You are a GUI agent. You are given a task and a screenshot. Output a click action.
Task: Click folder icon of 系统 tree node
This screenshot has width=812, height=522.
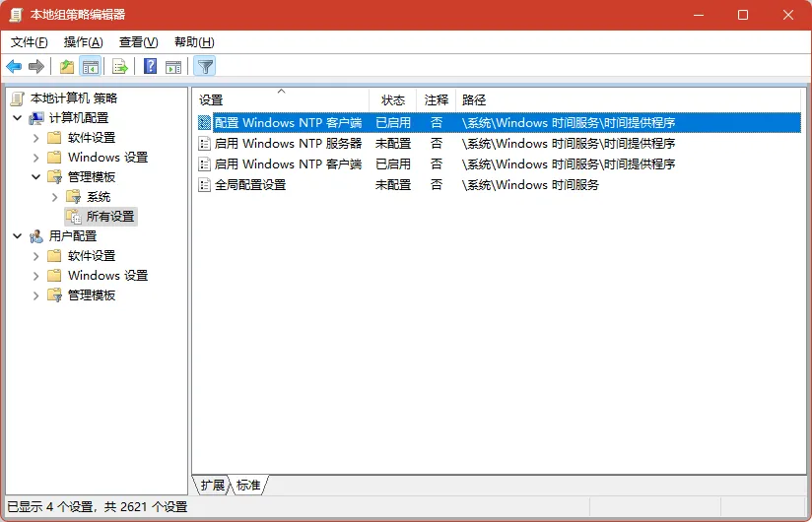click(74, 197)
